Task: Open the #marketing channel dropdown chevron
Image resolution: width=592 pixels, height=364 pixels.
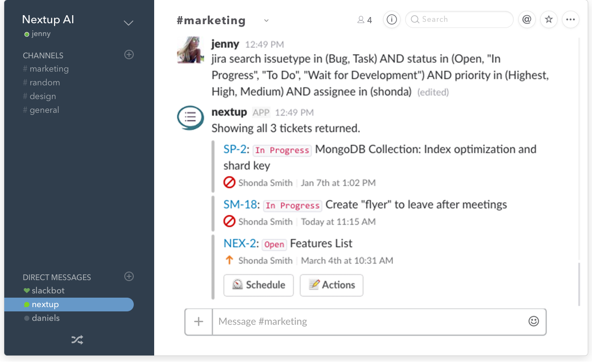Action: (x=266, y=20)
